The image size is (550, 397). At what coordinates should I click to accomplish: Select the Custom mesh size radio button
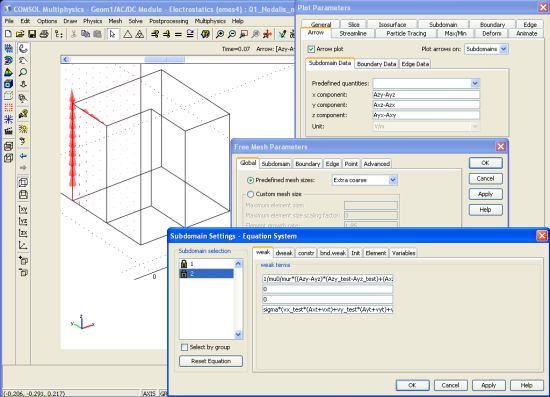[250, 194]
